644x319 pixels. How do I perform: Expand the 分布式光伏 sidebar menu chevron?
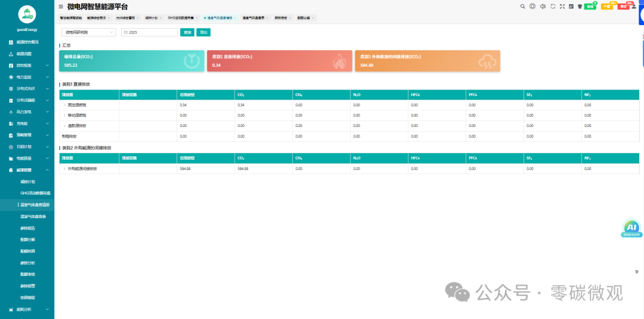[x=48, y=88]
